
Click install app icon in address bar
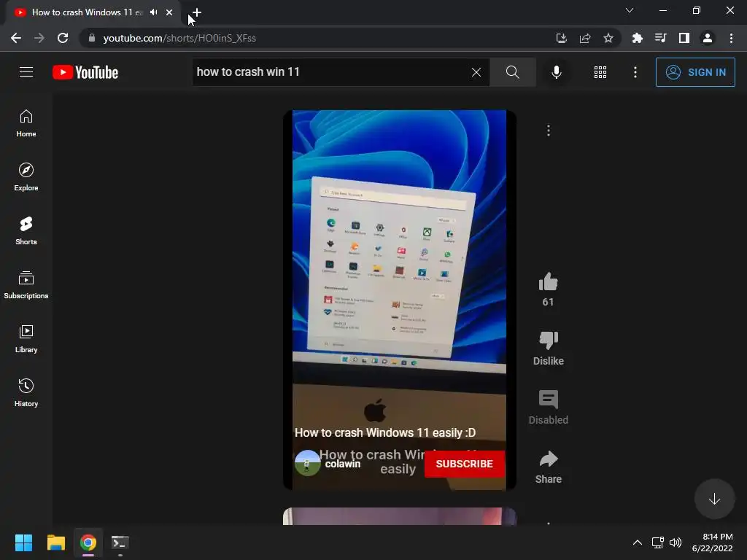(562, 38)
